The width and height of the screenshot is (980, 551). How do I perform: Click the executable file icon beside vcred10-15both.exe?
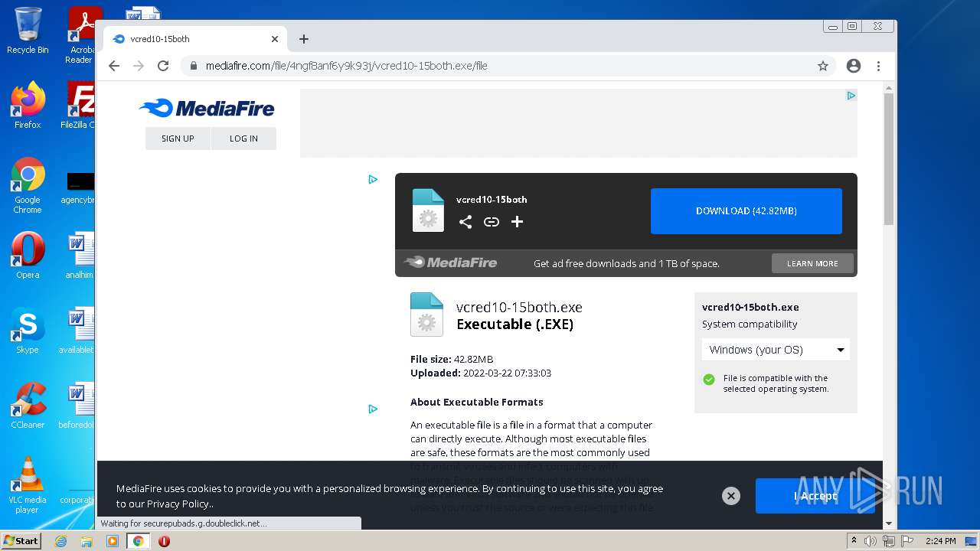coord(426,315)
